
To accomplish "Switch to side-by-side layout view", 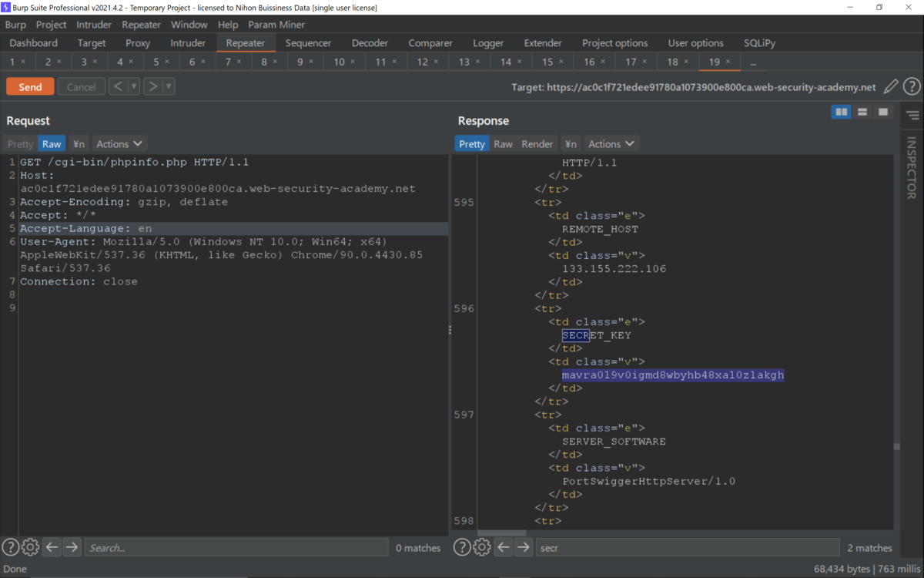I will coord(842,112).
